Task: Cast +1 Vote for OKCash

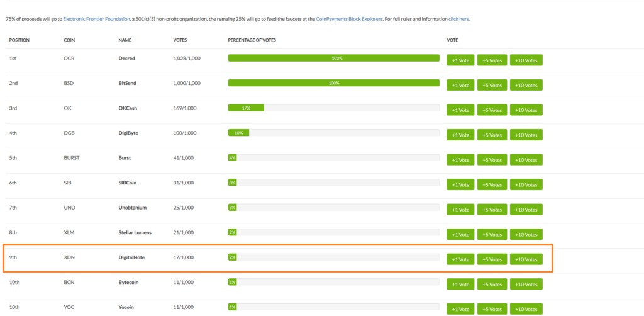Action: point(460,110)
